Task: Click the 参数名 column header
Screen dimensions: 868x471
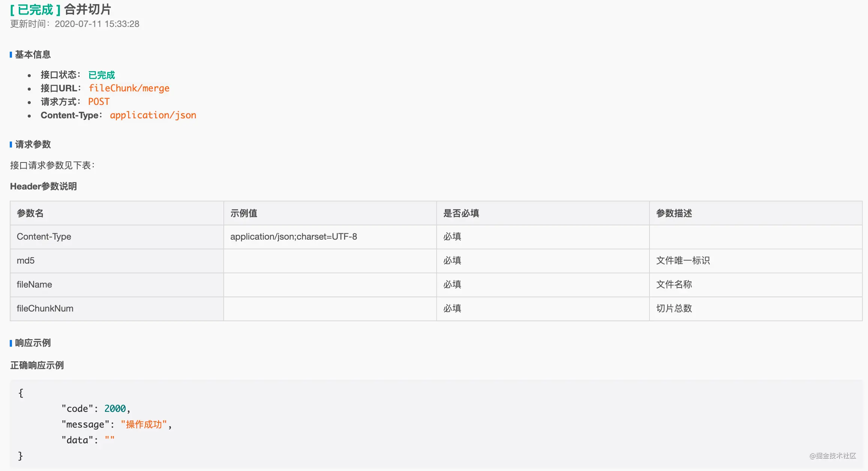Action: [x=30, y=213]
